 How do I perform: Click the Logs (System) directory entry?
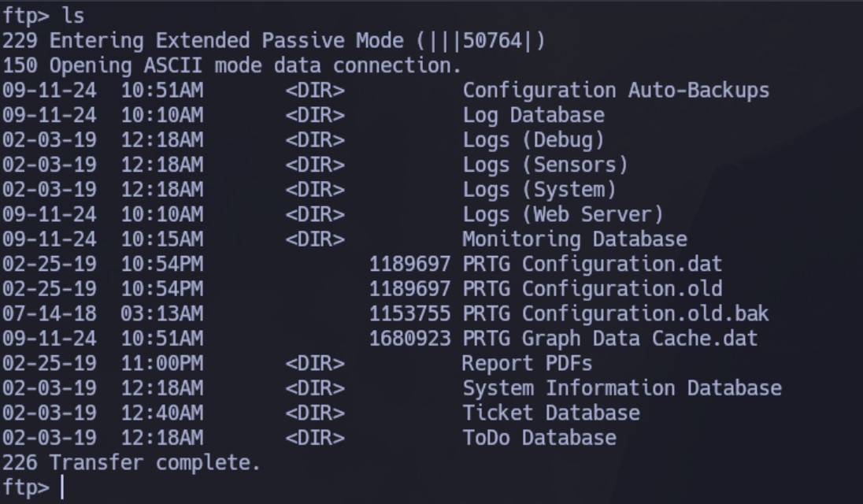click(539, 190)
